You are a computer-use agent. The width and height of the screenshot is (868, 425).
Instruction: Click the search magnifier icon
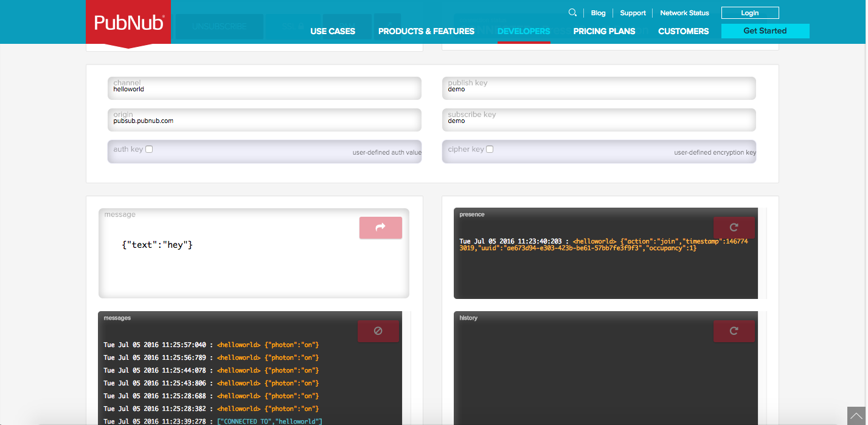pos(572,13)
